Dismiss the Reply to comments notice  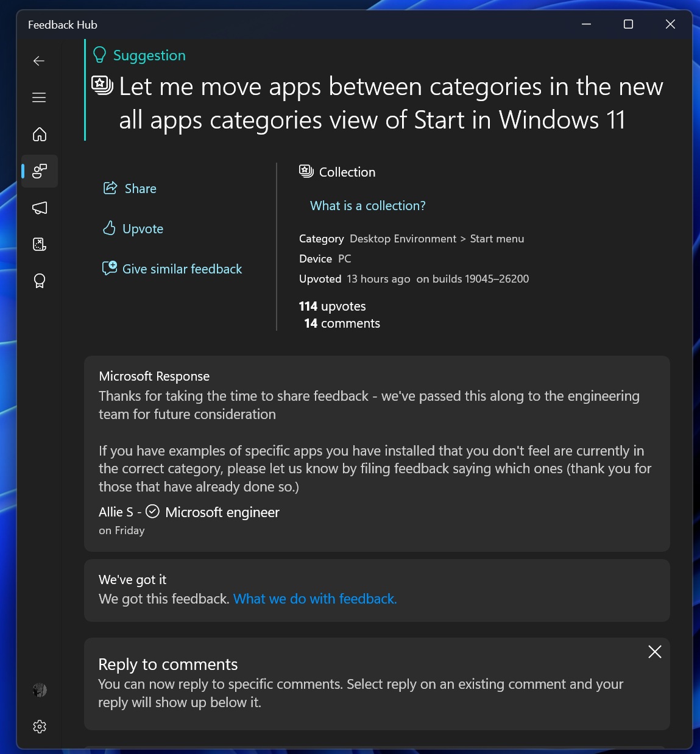654,652
